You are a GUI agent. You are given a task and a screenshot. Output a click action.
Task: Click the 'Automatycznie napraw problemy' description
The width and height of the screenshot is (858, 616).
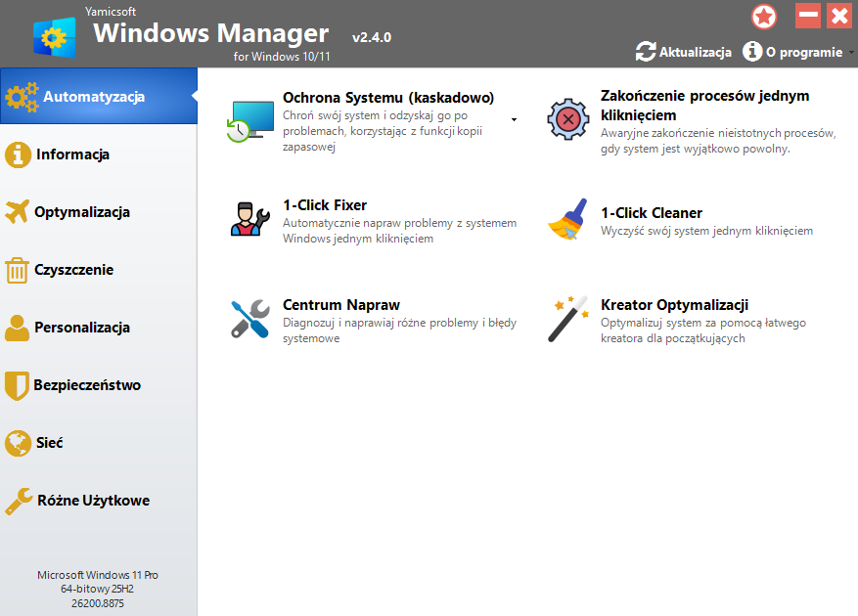[399, 231]
